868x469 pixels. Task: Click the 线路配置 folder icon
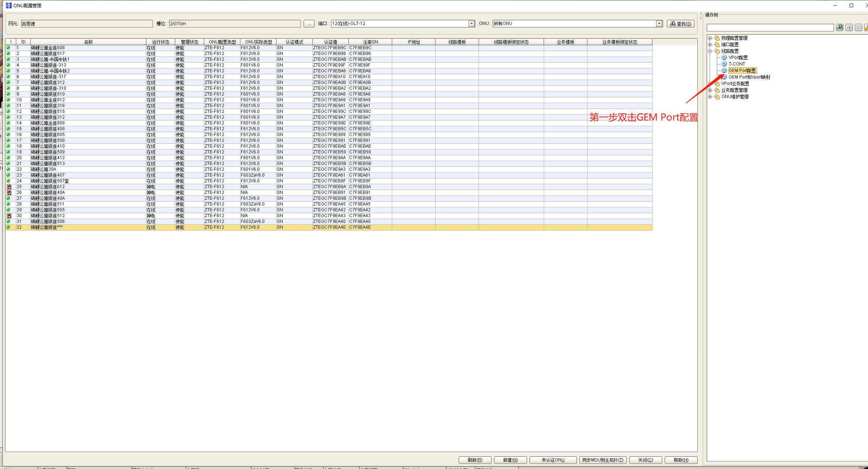coord(717,51)
